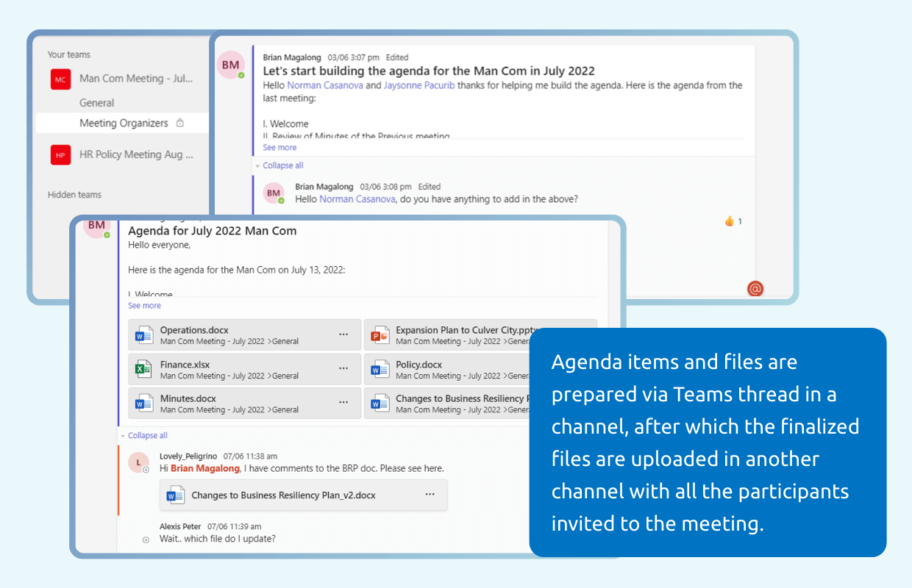Click the red @ mention icon
Screen dimensions: 912x588
click(755, 289)
